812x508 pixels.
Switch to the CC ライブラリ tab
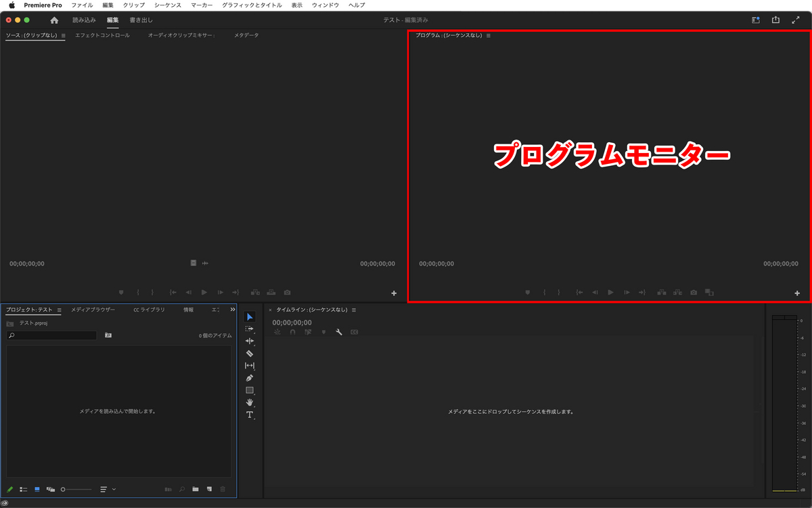(149, 310)
